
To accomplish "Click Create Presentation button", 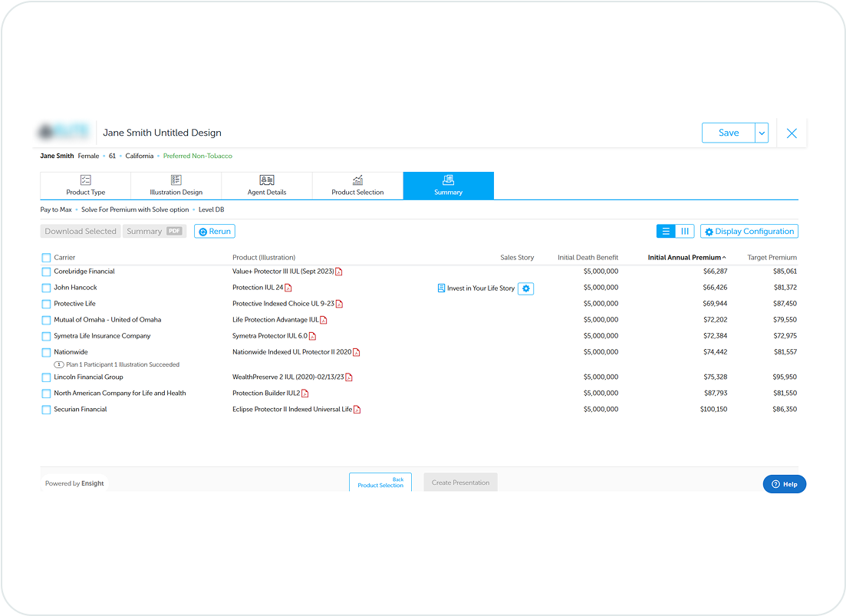I will tap(461, 483).
